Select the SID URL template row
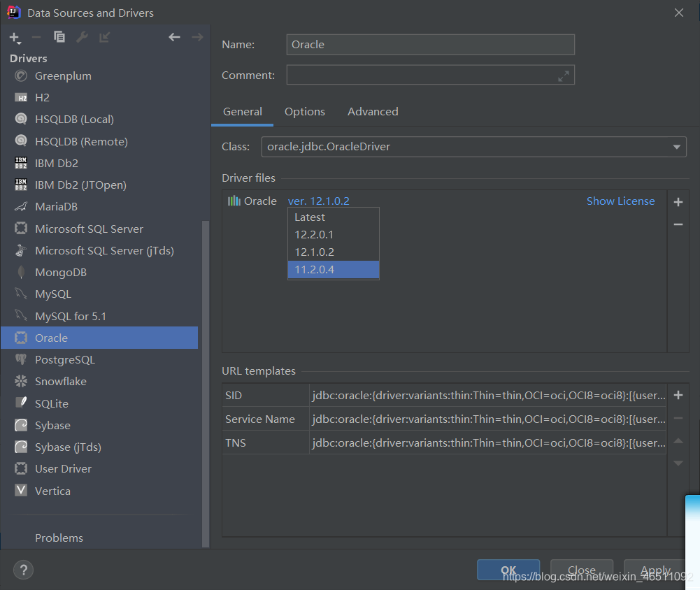Screen dimensions: 700x590 coord(444,396)
